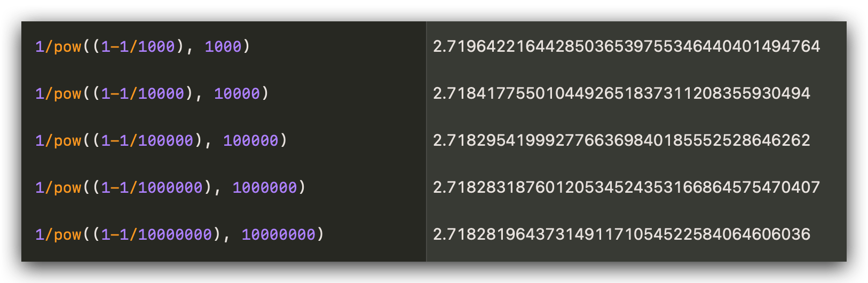Click the second argument 100000 in third line
The height and width of the screenshot is (283, 868).
click(251, 140)
